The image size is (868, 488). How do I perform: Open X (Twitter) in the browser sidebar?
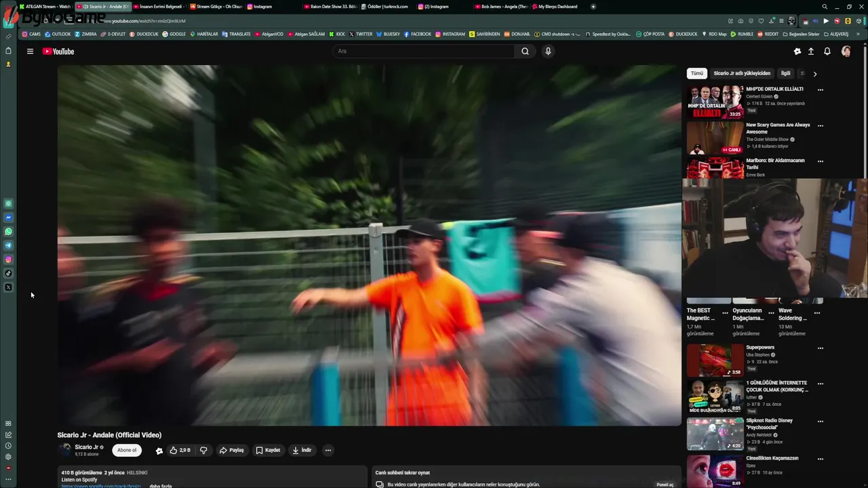tap(8, 287)
